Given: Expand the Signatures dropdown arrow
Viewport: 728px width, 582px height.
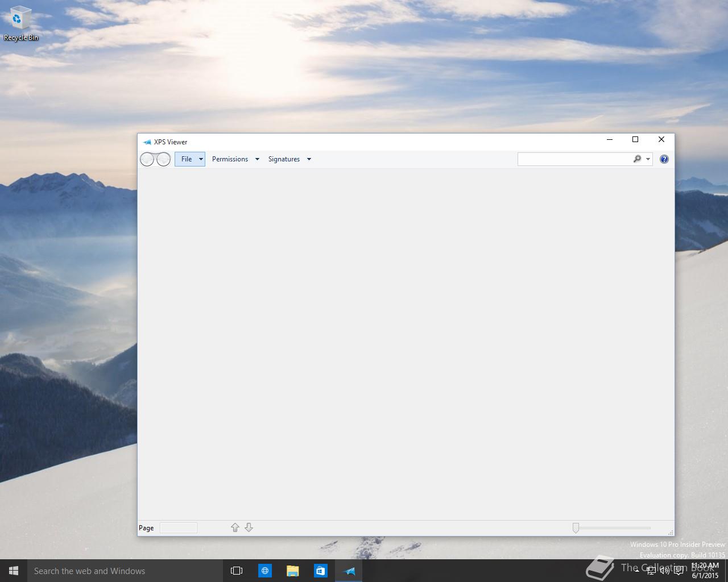Looking at the screenshot, I should coord(309,159).
